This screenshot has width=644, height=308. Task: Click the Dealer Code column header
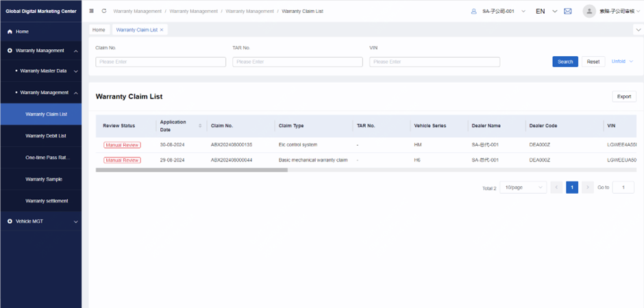tap(543, 125)
